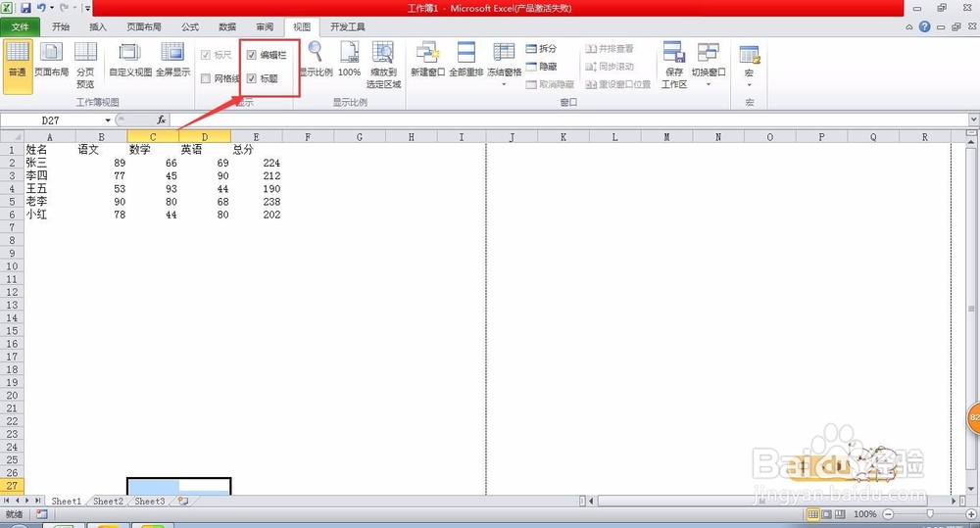This screenshot has height=528, width=980.
Task: Select status bar Page Break Preview icon
Action: click(x=840, y=514)
